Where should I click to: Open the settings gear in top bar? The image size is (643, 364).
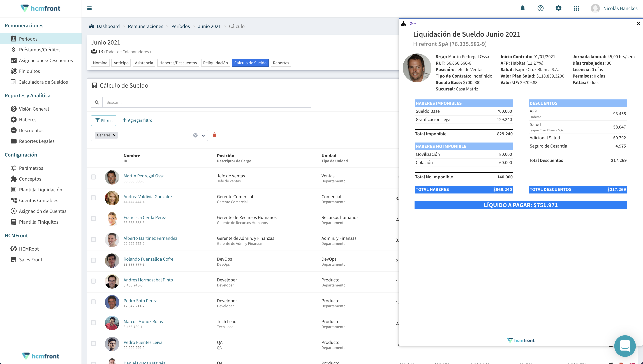(558, 8)
